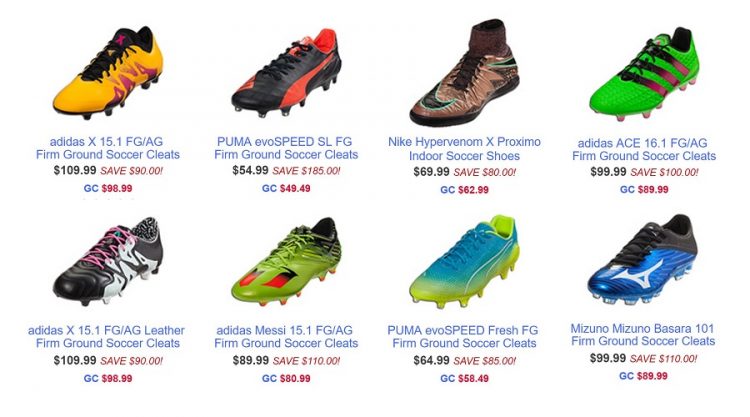
Task: Select Nike Hypervenom X Proximo Indoor Soccer Shoes link
Action: tap(464, 149)
